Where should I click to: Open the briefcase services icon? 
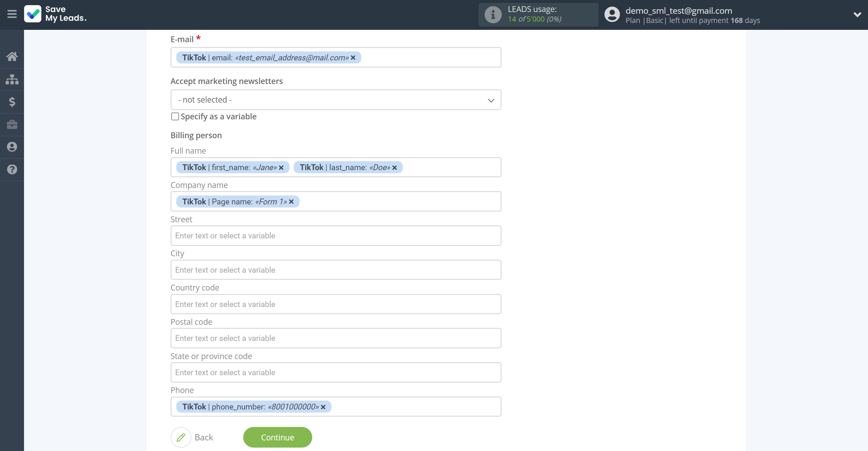point(12,124)
